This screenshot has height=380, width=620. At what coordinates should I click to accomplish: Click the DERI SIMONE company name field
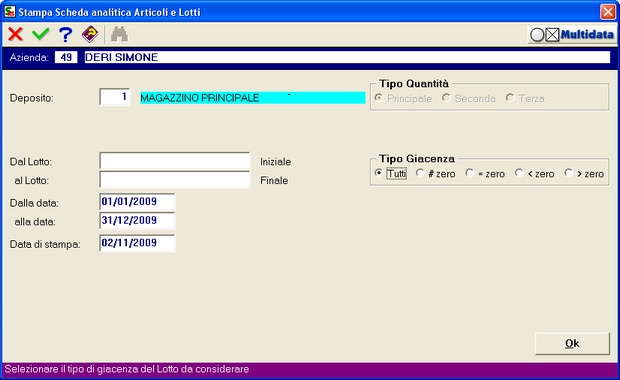[347, 57]
